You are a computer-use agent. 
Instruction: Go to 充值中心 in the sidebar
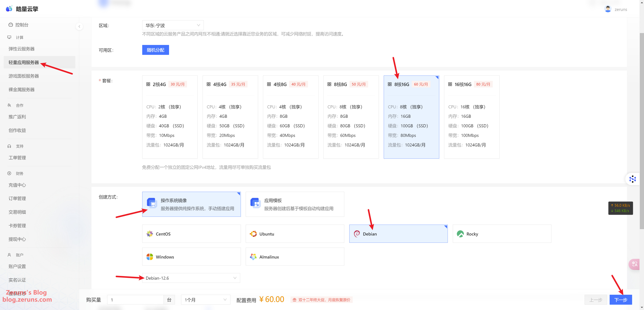coord(17,185)
